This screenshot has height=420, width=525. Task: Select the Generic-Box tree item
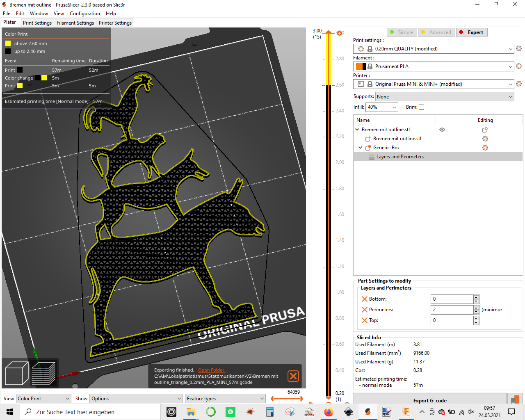(386, 148)
